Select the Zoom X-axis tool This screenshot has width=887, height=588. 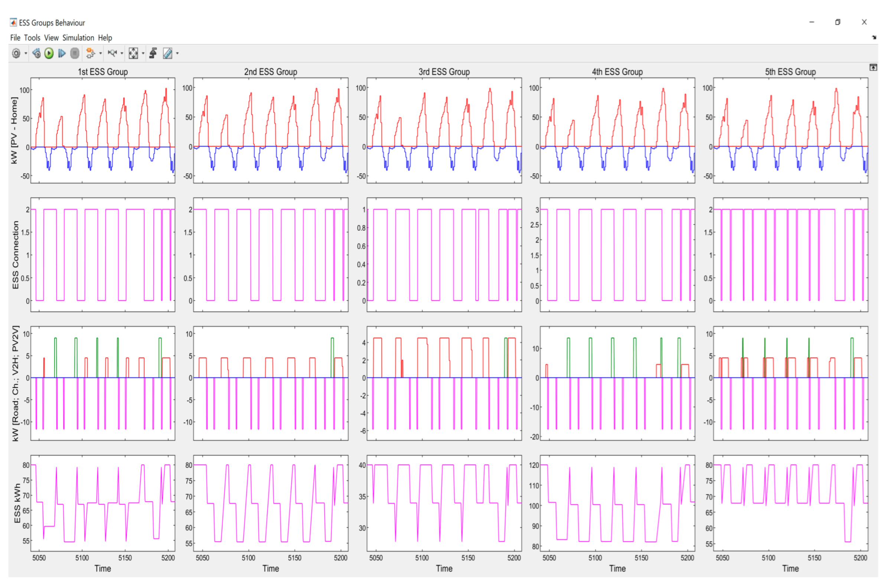112,53
